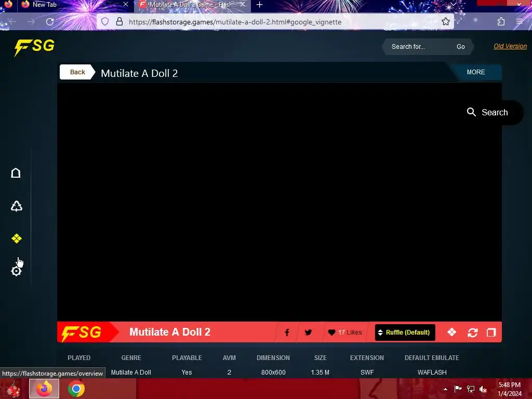
Task: Click the Firefox taskbar icon
Action: click(44, 389)
